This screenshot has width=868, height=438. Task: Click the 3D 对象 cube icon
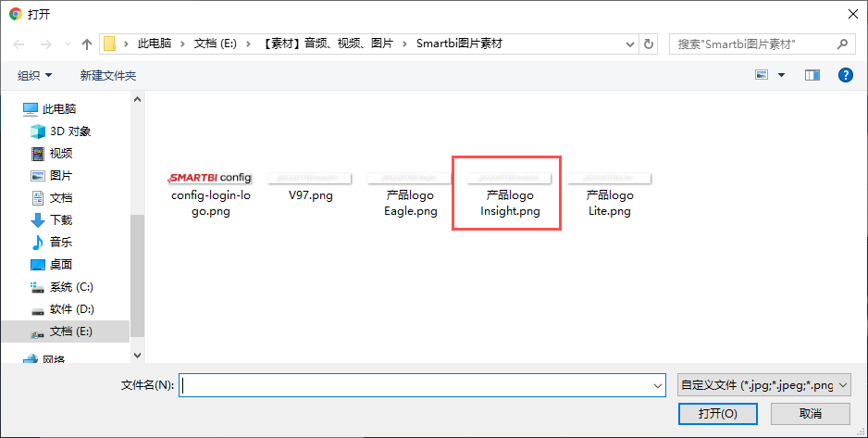38,131
